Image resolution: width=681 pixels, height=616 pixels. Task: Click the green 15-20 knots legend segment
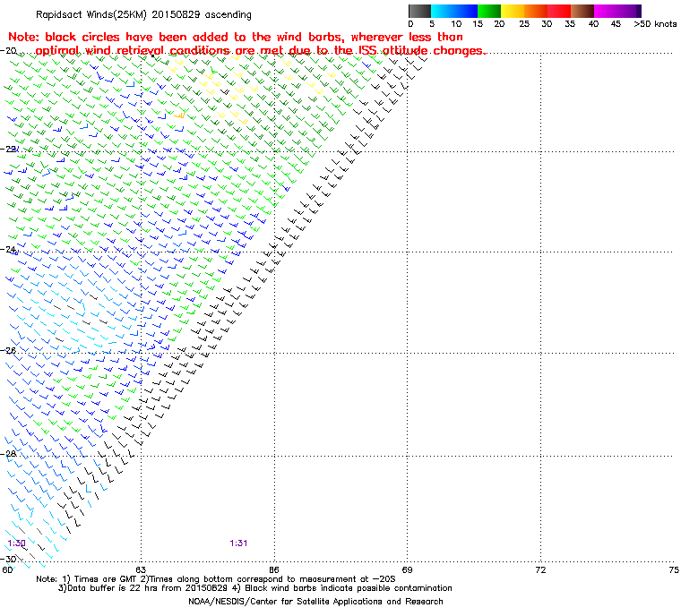489,11
